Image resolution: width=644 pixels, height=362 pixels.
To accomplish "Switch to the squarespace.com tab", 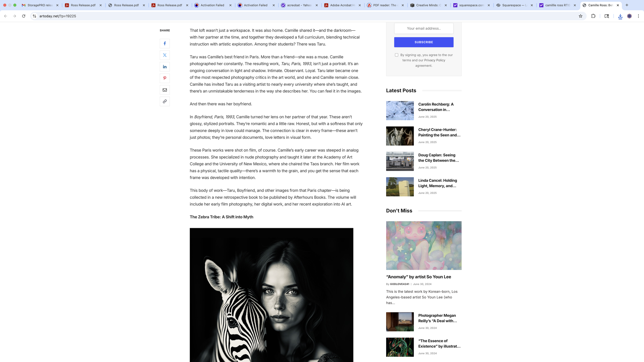I will 471,5.
